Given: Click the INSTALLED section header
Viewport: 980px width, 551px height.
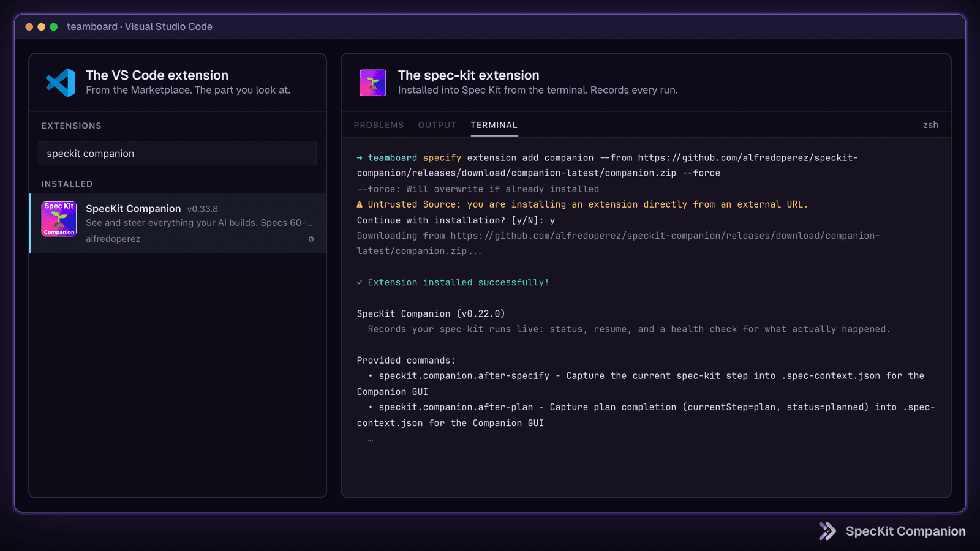Looking at the screenshot, I should click(x=67, y=184).
